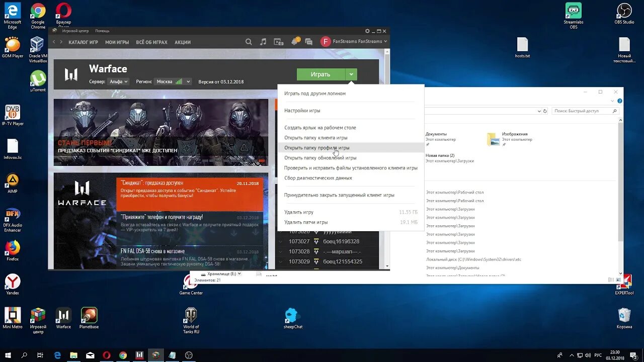
Task: Open the Сервер Альфа dropdown
Action: 118,81
